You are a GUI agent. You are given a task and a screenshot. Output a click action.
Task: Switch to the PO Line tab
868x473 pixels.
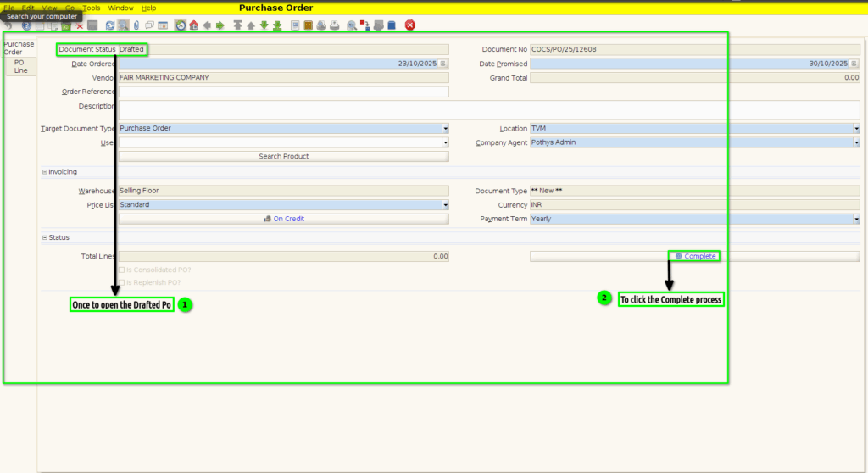tap(20, 66)
